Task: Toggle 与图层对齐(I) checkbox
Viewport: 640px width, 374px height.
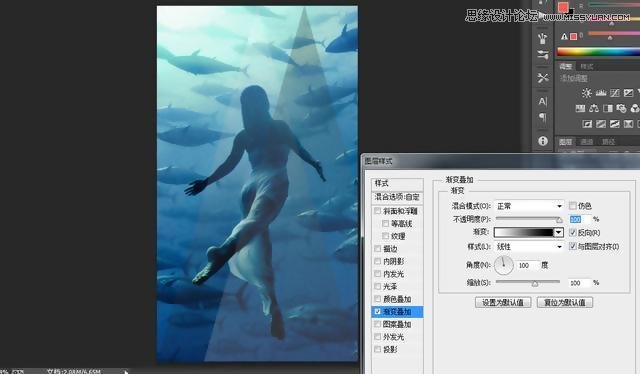Action: pyautogui.click(x=573, y=246)
